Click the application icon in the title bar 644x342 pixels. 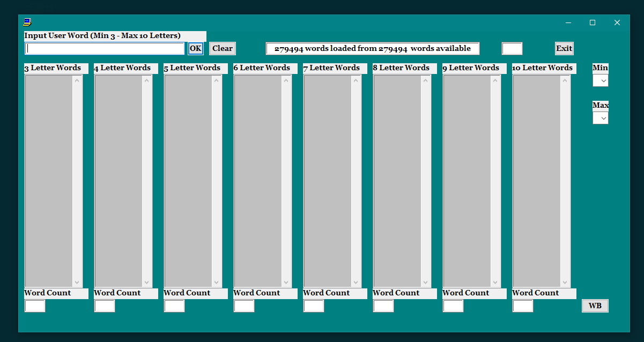point(27,22)
